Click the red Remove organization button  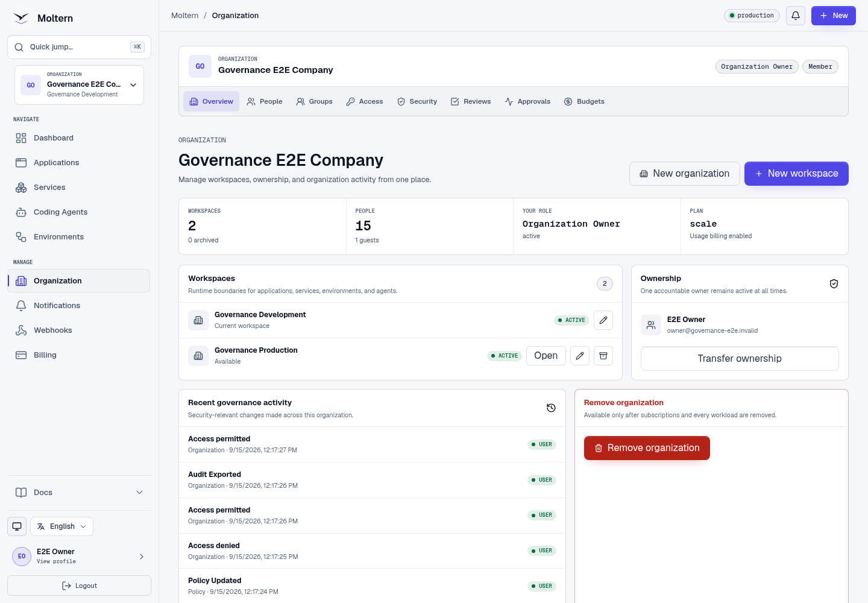[647, 448]
